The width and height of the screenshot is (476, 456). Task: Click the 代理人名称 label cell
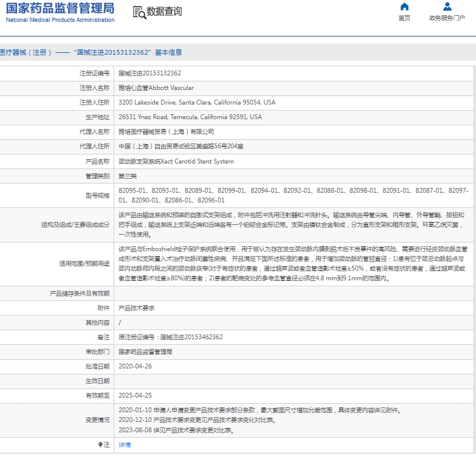point(57,132)
